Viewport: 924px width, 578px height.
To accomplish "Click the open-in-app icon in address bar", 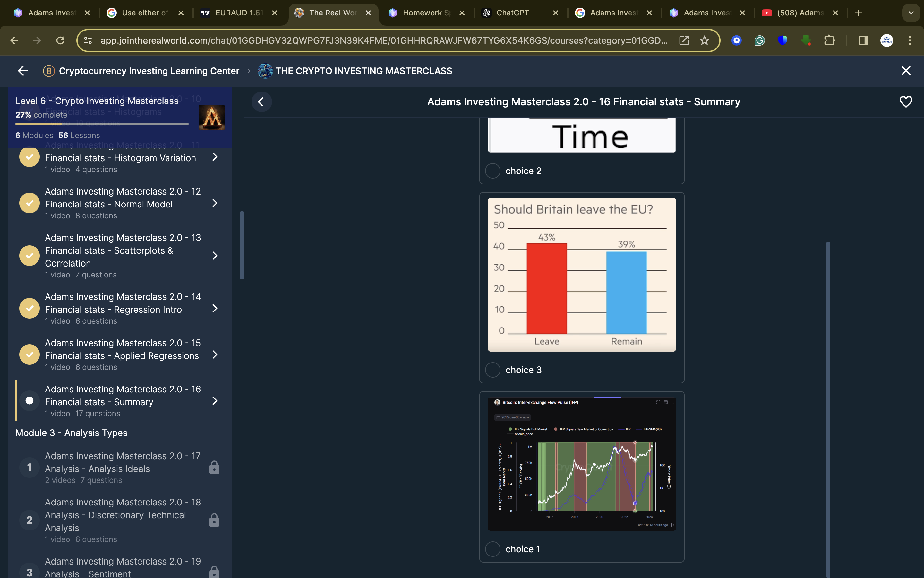I will (x=684, y=40).
